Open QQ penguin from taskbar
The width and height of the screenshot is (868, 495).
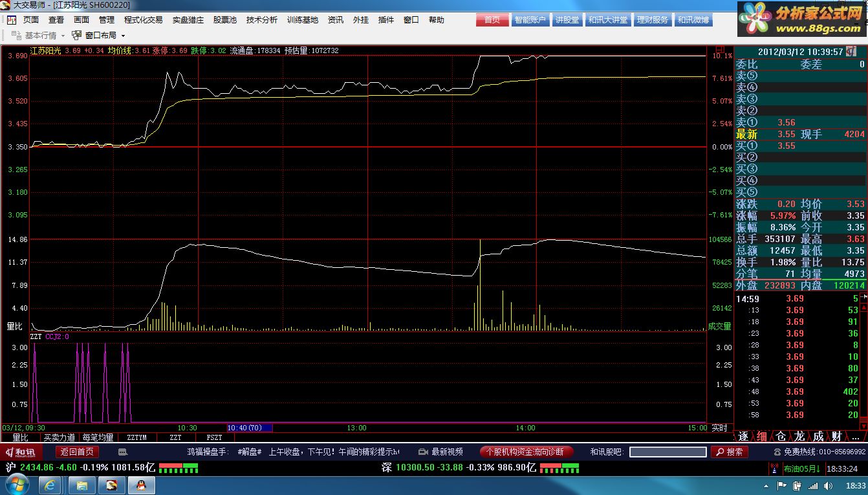click(142, 485)
